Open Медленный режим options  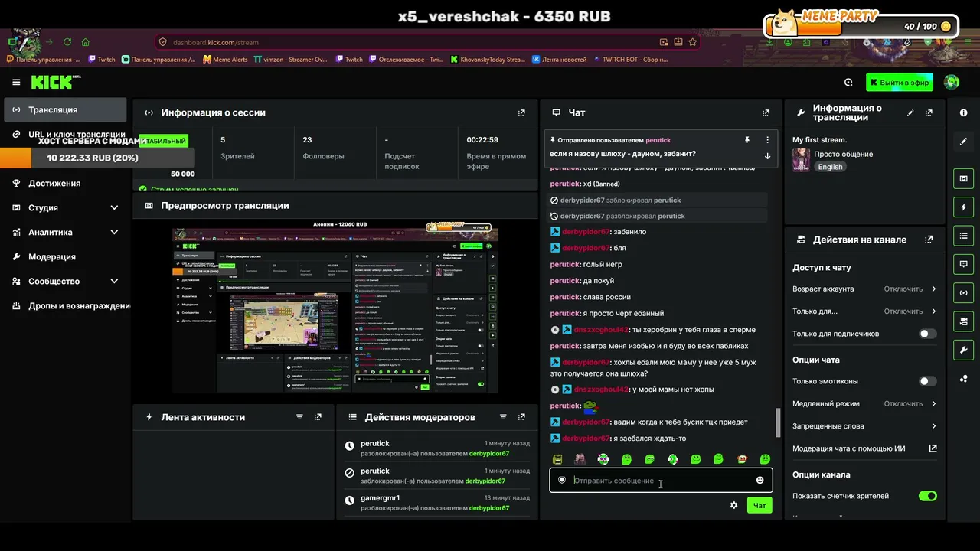pos(864,403)
